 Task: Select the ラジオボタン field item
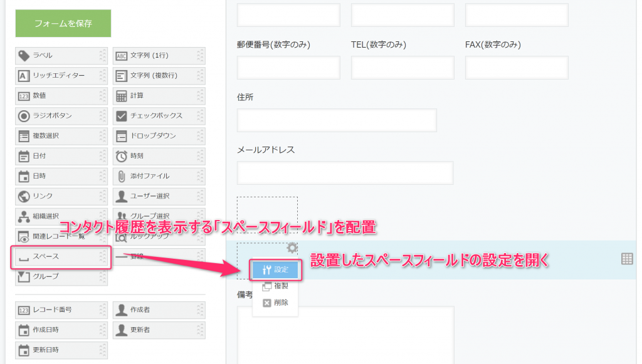[61, 116]
